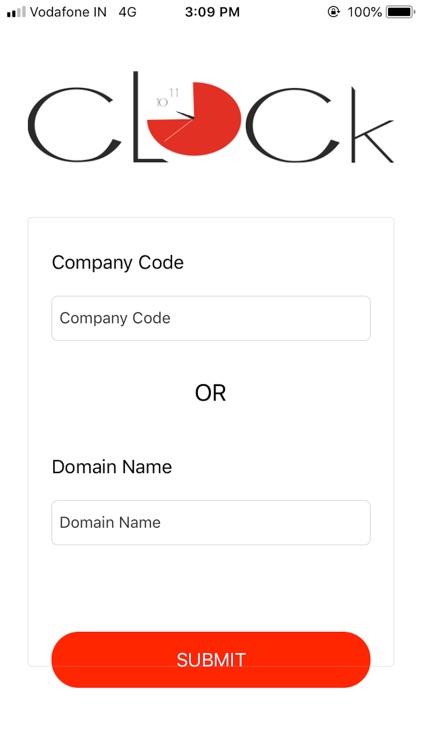Tap the red clock face logo icon
Viewport: 422px width, 750px height.
point(194,119)
